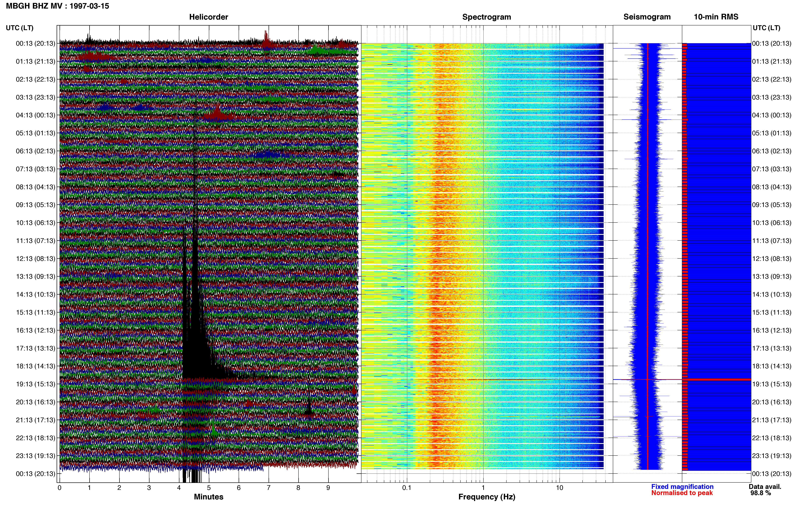Screen dimensions: 812x508
Task: Click the blue 'Fixed magnification' legend text
Action: [x=682, y=487]
